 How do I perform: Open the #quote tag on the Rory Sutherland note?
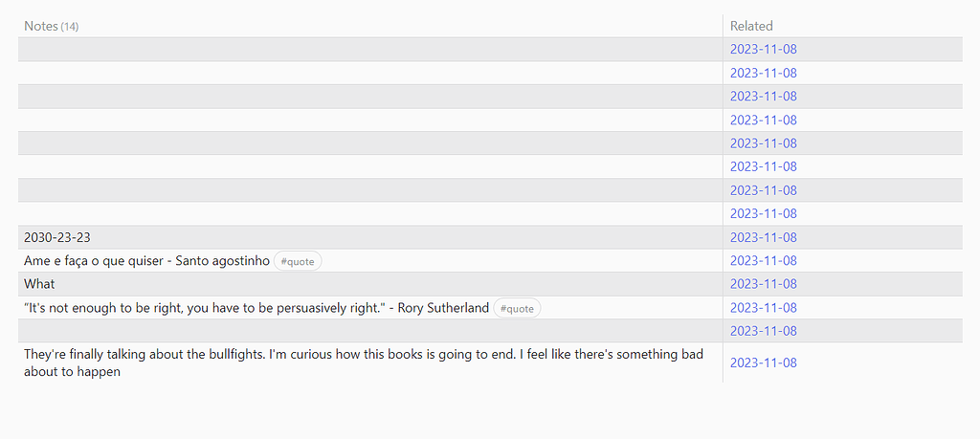517,308
